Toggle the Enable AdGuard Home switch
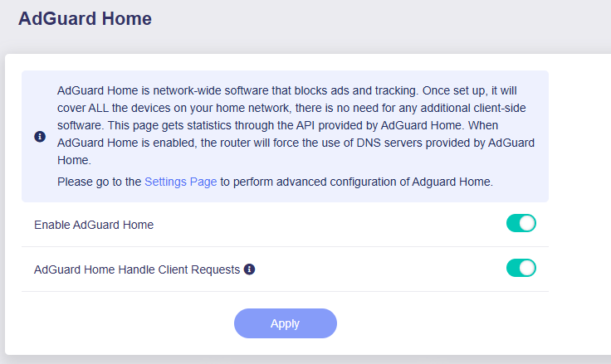The width and height of the screenshot is (611, 364). point(521,224)
